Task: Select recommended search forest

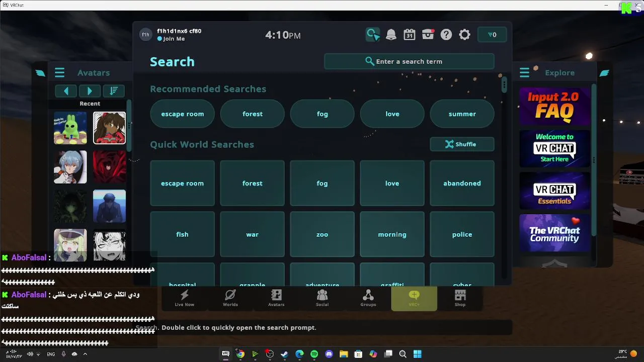Action: coord(253,114)
